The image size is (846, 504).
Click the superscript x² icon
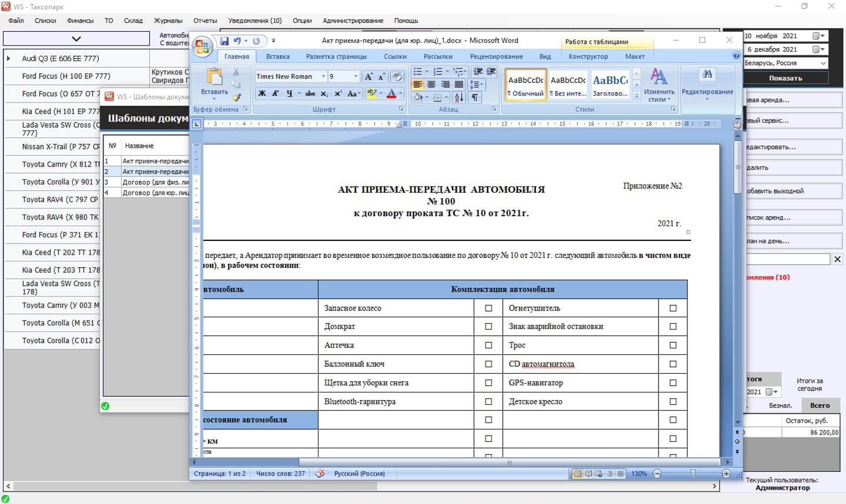click(x=338, y=93)
